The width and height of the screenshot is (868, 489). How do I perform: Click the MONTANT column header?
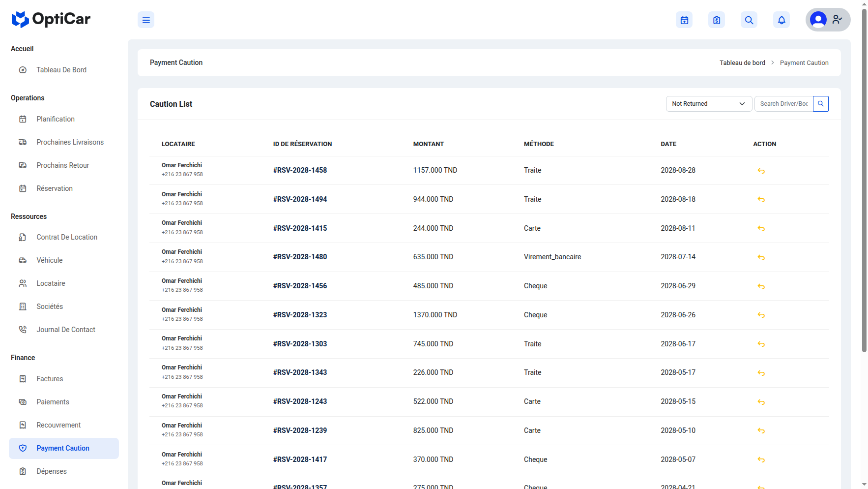pos(428,144)
